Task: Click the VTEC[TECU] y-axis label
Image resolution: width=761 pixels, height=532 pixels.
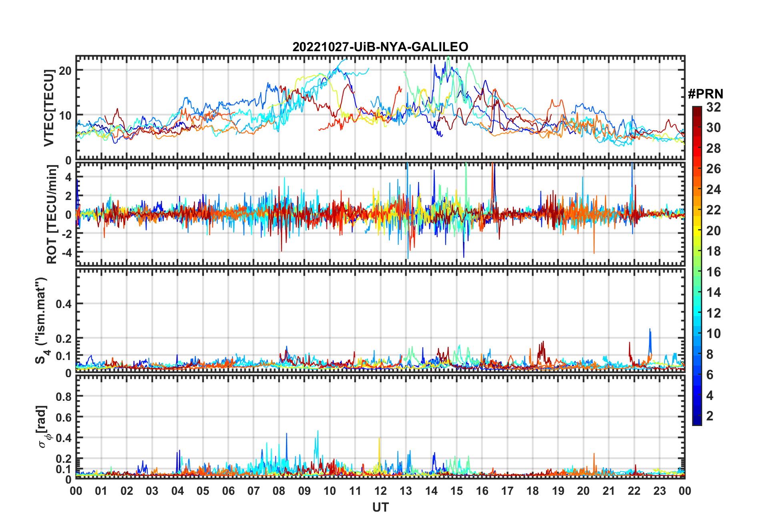Action: (49, 108)
